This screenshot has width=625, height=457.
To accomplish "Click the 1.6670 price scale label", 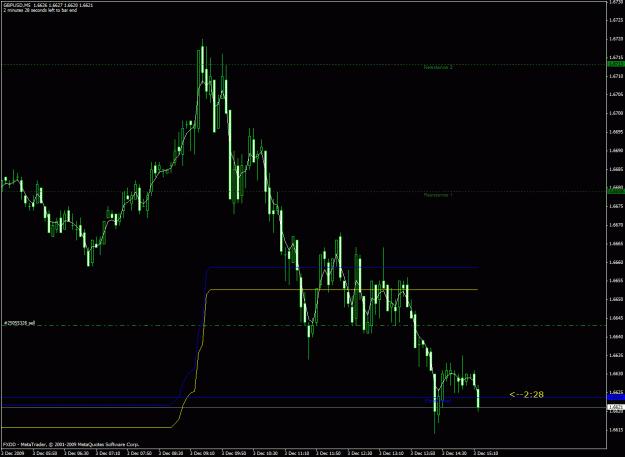I will click(x=616, y=225).
